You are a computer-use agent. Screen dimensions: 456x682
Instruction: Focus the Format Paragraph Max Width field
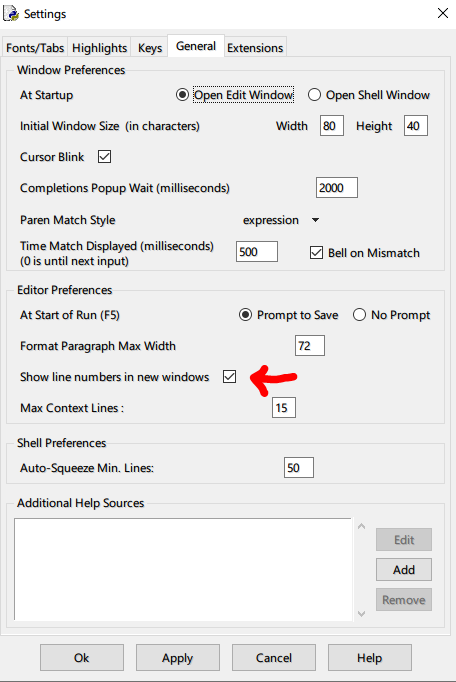point(310,346)
